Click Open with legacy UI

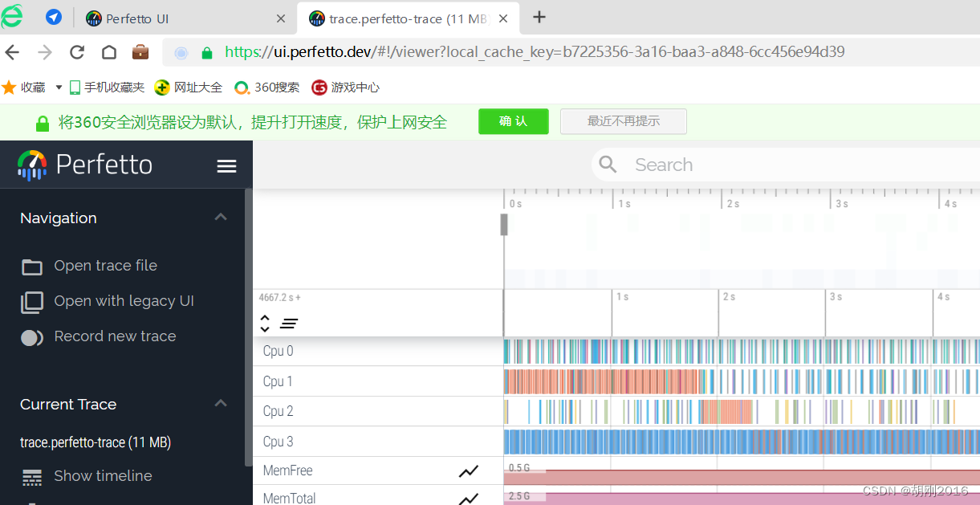[124, 301]
